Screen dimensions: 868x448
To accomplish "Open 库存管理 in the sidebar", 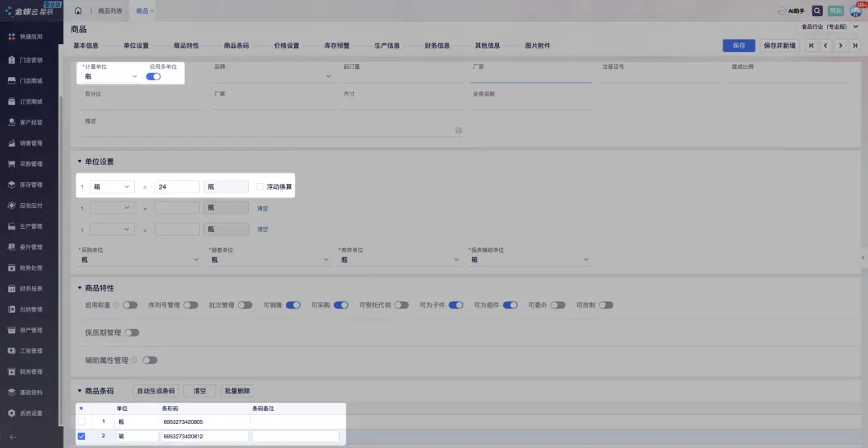I will pos(31,185).
